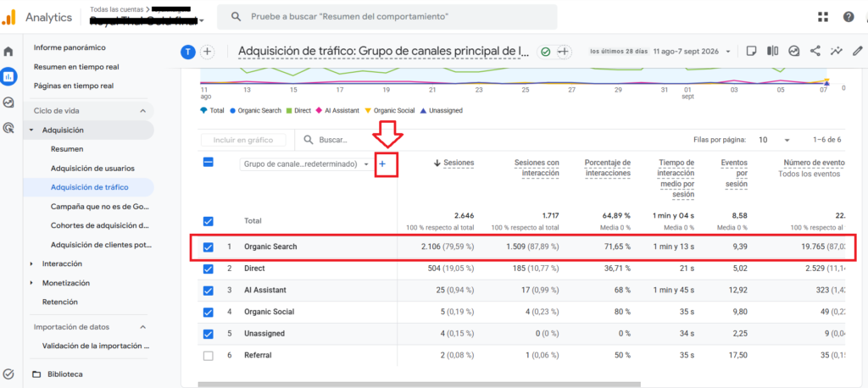Add filter with plus beside green check
Image resolution: width=868 pixels, height=388 pixels.
563,52
